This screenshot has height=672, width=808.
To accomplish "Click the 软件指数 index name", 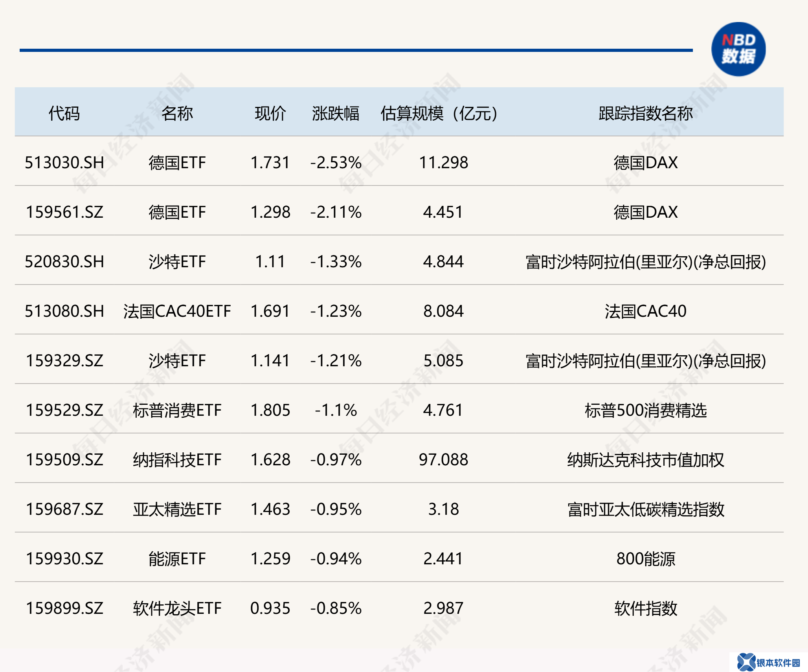I will coord(646,608).
